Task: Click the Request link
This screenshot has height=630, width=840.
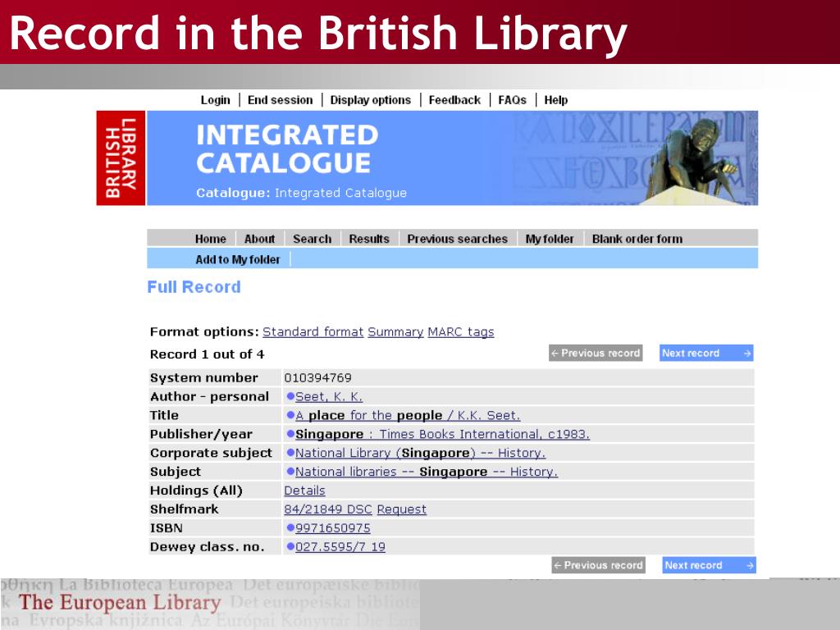Action: point(402,509)
